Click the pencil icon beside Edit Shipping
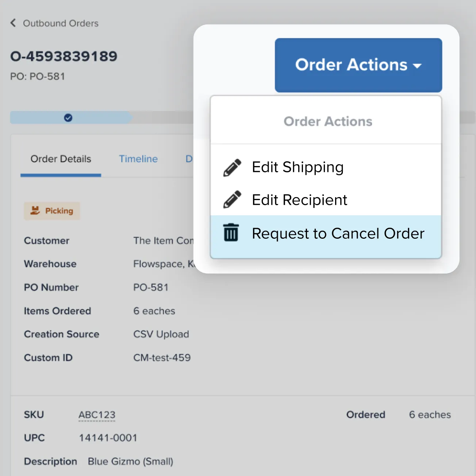Screen dimensions: 476x476 coord(231,167)
